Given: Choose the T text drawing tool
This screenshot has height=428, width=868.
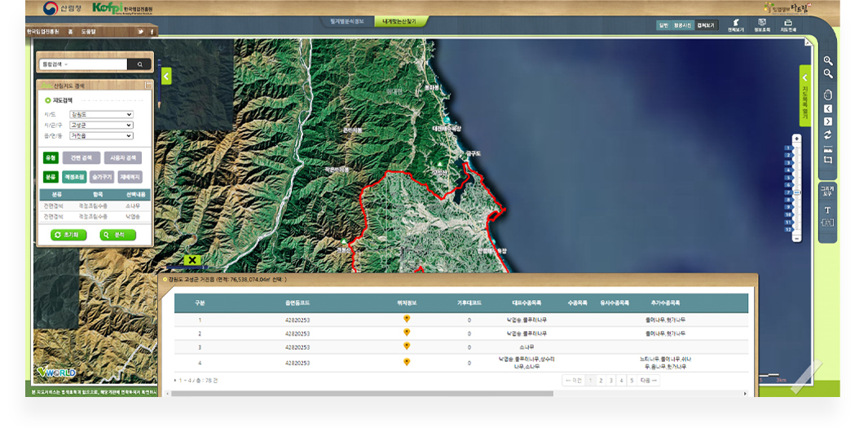Looking at the screenshot, I should [827, 210].
